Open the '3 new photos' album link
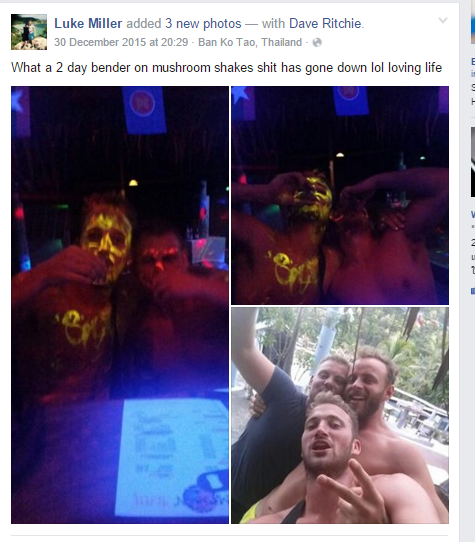This screenshot has width=475, height=542. [x=203, y=24]
